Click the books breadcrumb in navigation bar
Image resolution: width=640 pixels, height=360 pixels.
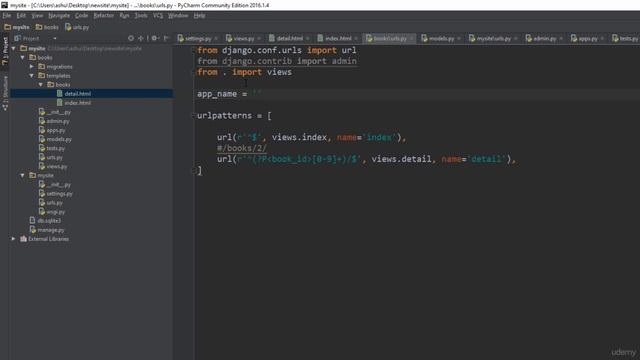point(47,27)
